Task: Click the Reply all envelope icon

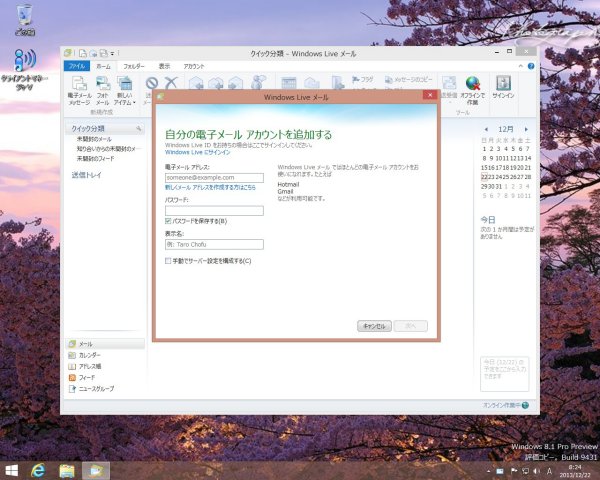Action: pos(216,83)
